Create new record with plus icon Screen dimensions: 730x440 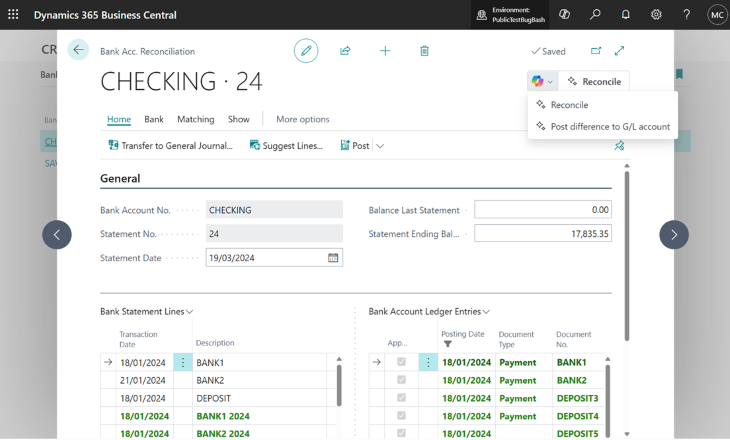click(385, 51)
